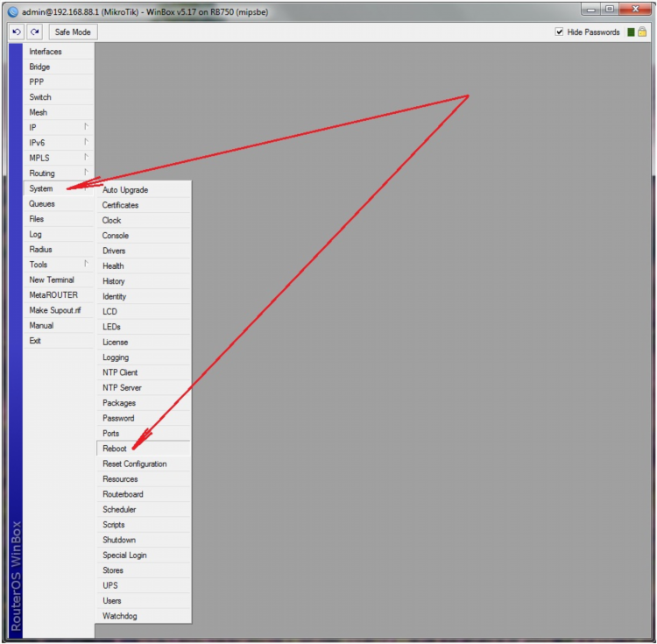Select the System menu item
The image size is (657, 644).
(58, 188)
